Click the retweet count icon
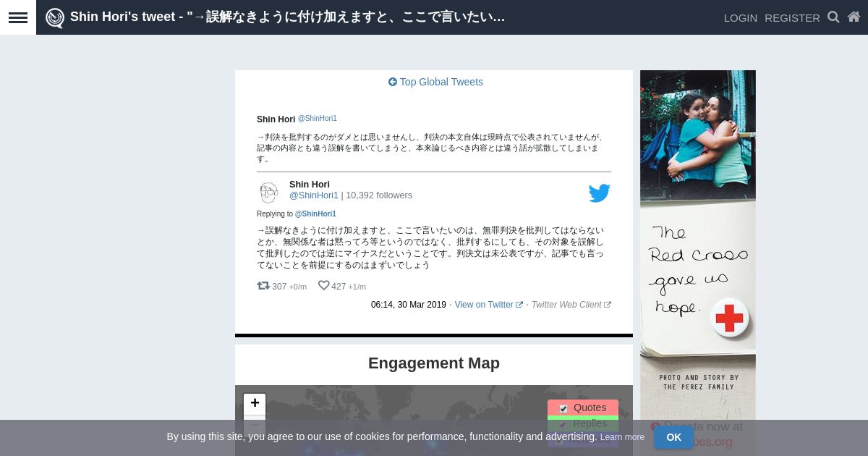868x456 pixels. [x=263, y=286]
